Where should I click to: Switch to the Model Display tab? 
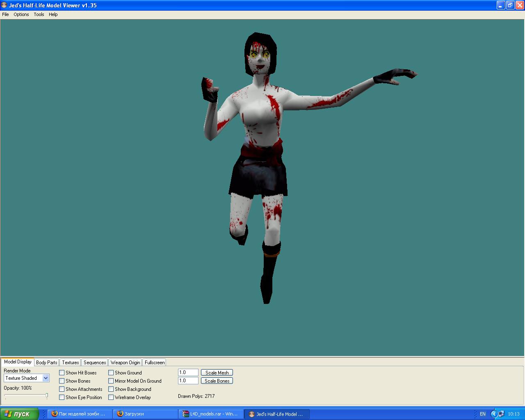[18, 362]
